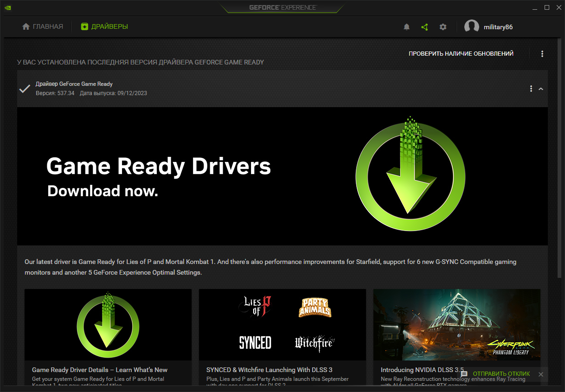Click the installed driver checkmark icon
The image size is (565, 392).
pyautogui.click(x=25, y=89)
